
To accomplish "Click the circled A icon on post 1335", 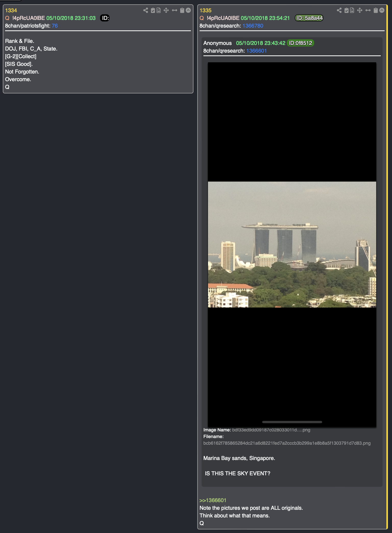I will click(x=382, y=10).
